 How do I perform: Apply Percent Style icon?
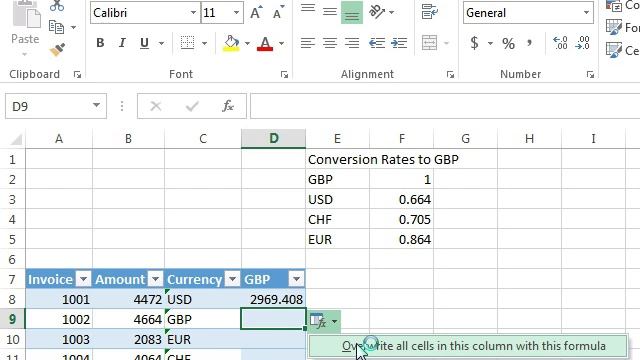[x=508, y=43]
